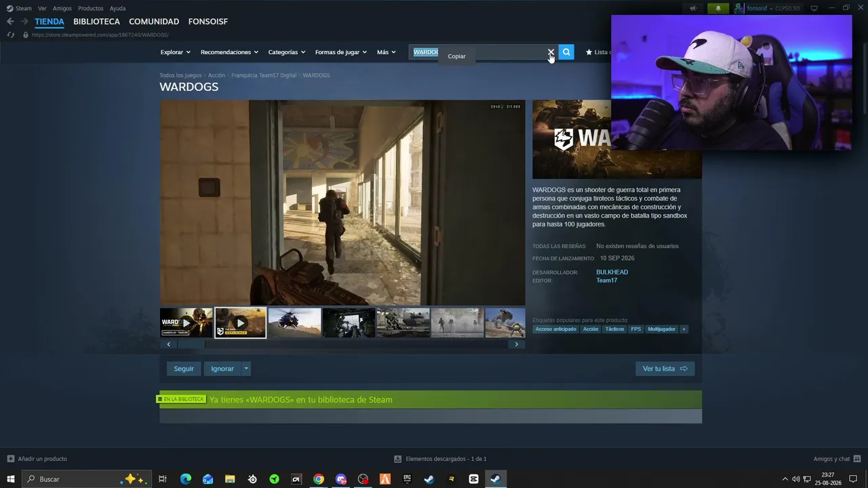Select the Tácticos tag
Screen dimensions: 868x488
coord(615,329)
